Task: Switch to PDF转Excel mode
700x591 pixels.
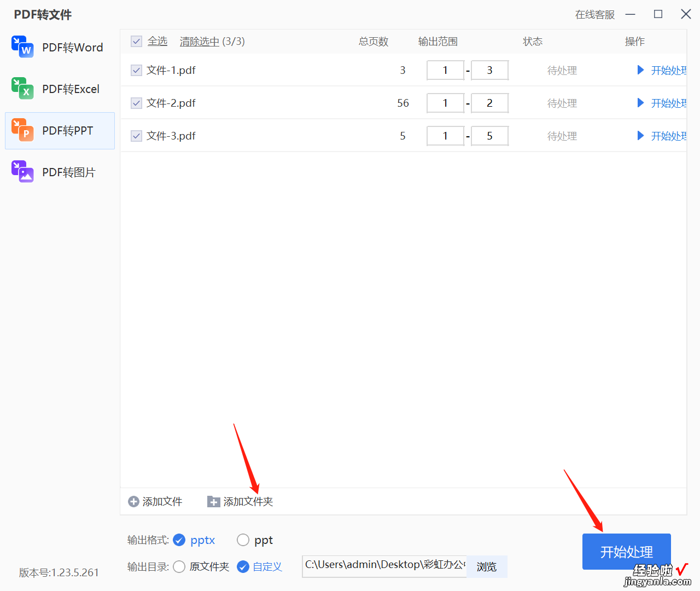Action: click(60, 89)
